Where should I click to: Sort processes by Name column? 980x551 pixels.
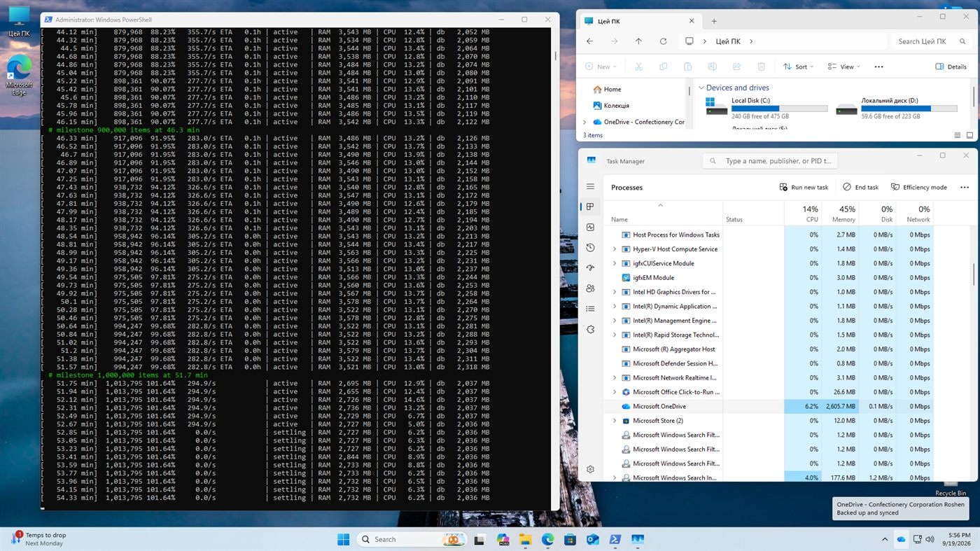(663, 214)
